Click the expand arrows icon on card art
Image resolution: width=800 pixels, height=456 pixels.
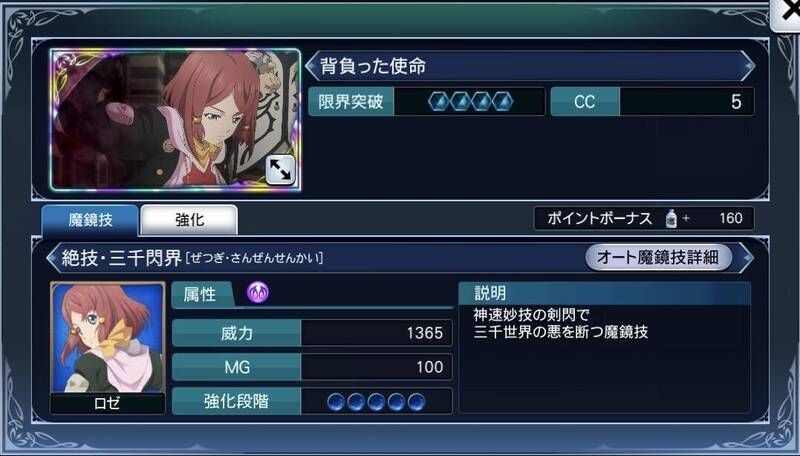280,170
